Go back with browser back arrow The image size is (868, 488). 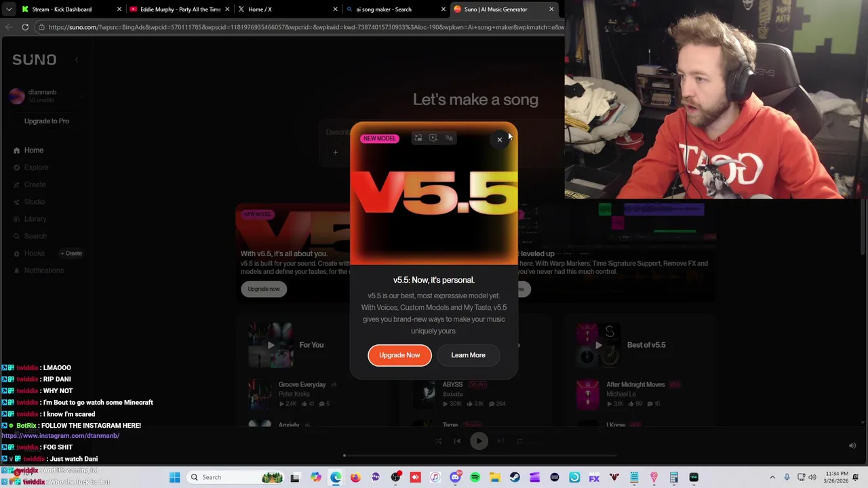click(x=9, y=27)
